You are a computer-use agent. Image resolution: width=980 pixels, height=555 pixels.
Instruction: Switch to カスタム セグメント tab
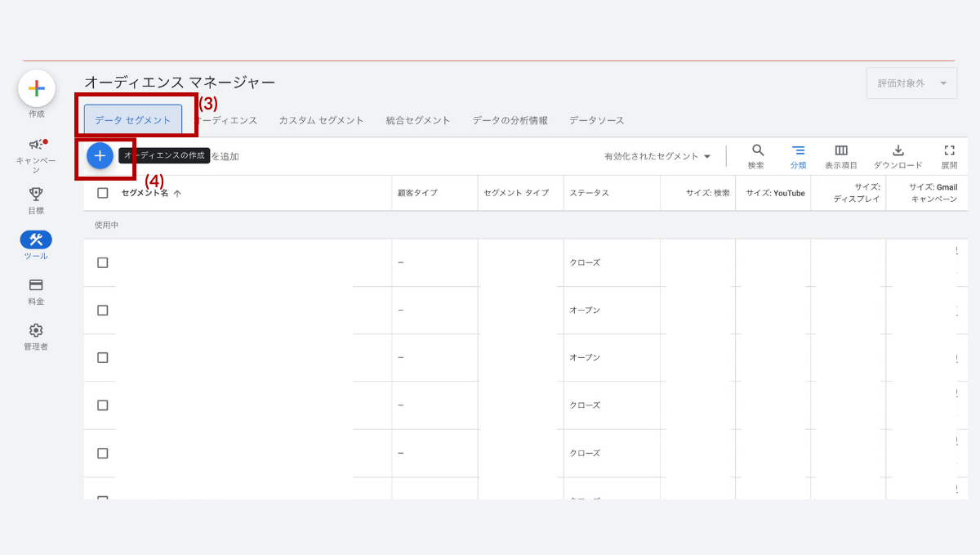click(x=322, y=120)
